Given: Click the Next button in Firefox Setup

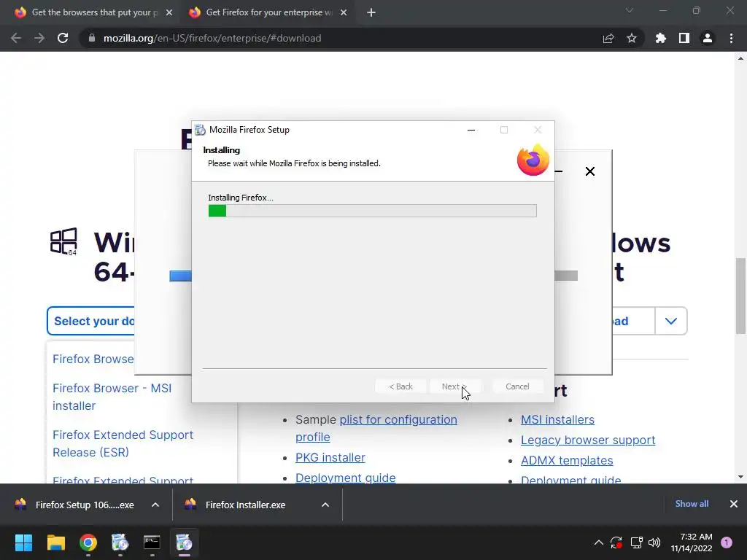Looking at the screenshot, I should tap(455, 386).
